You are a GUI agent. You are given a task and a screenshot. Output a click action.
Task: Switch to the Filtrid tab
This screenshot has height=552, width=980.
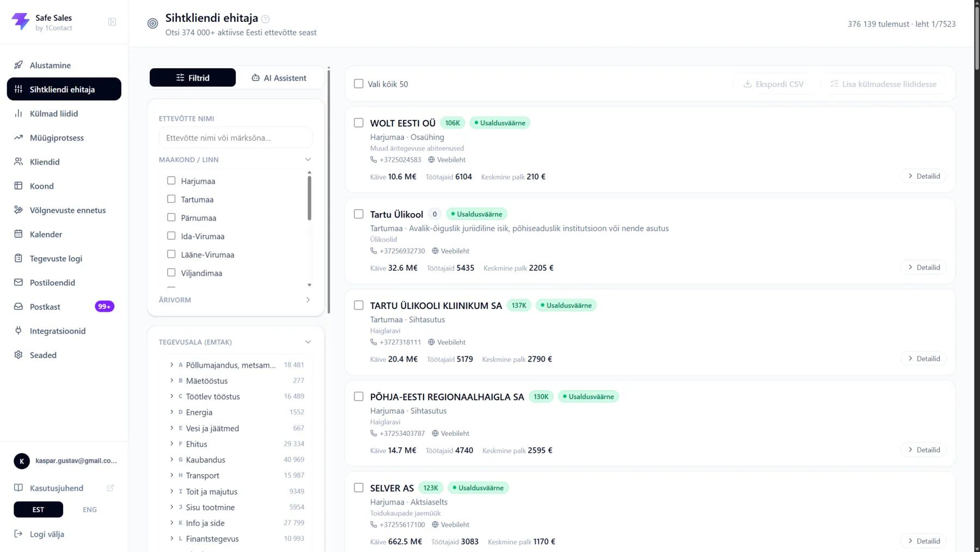[x=193, y=78]
